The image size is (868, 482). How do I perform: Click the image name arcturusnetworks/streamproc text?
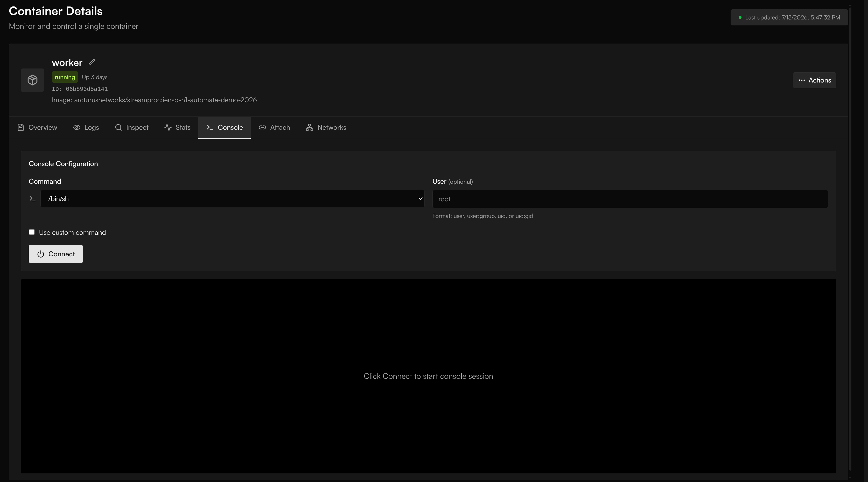click(154, 100)
